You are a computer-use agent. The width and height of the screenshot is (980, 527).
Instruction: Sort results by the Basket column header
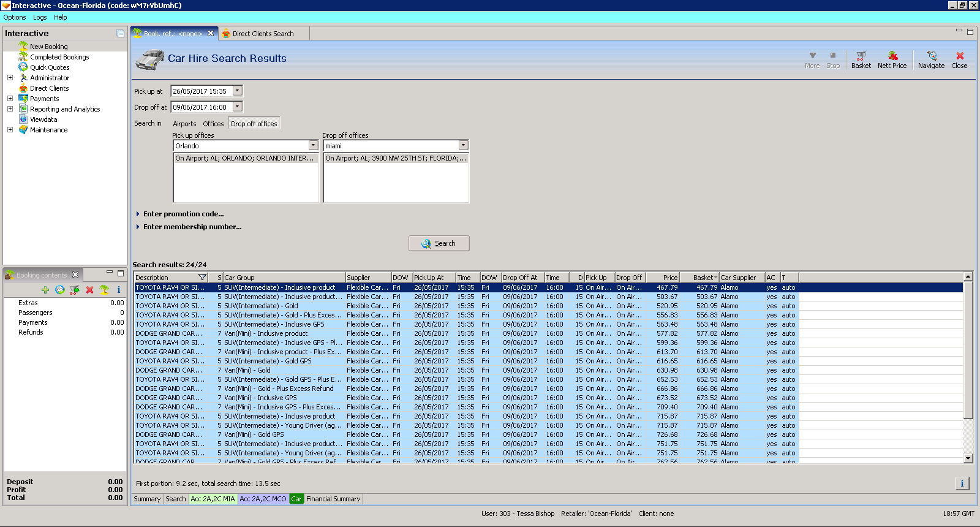pyautogui.click(x=699, y=278)
